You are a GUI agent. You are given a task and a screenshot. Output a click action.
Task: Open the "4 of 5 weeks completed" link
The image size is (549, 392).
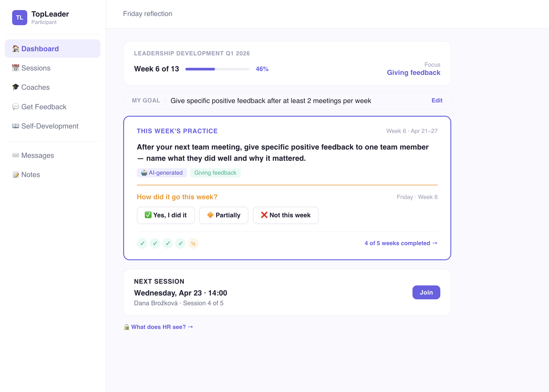coord(401,243)
